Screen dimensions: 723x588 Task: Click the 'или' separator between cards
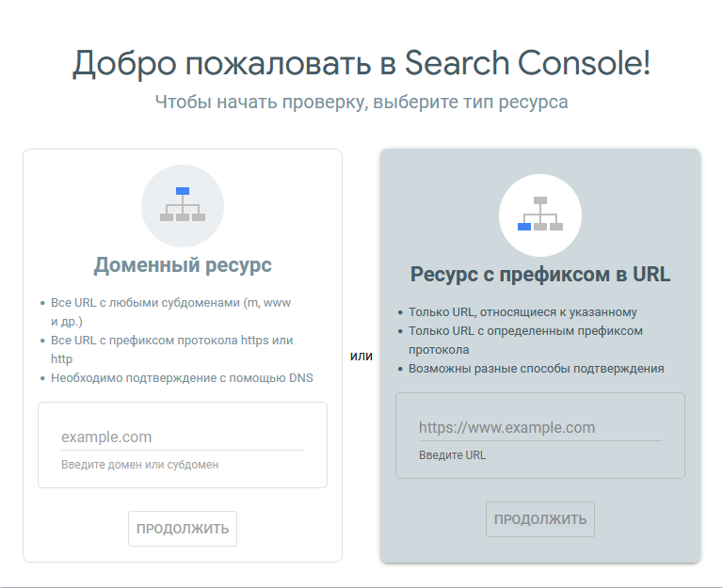tap(361, 356)
